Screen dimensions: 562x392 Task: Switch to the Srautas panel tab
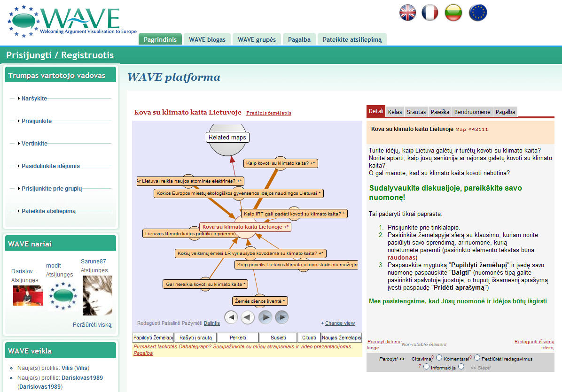(x=416, y=112)
